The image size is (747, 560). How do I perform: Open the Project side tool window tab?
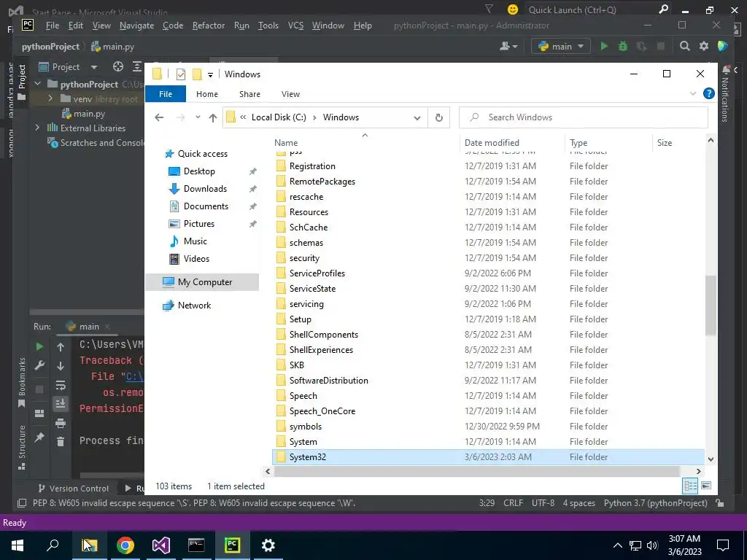pyautogui.click(x=21, y=82)
